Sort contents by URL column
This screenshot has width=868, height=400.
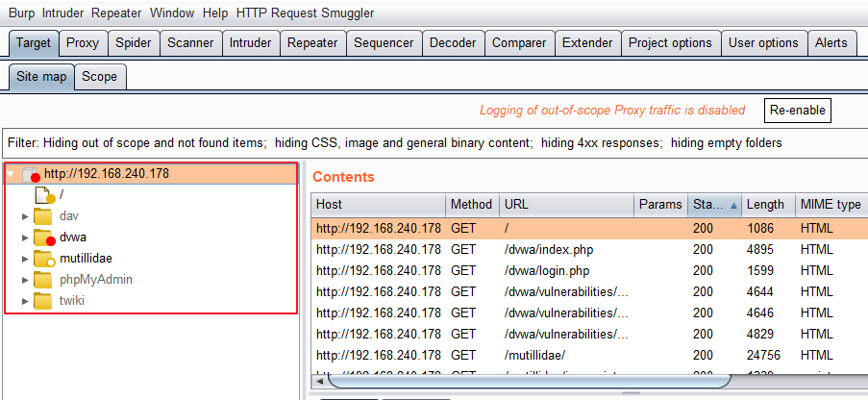click(566, 205)
